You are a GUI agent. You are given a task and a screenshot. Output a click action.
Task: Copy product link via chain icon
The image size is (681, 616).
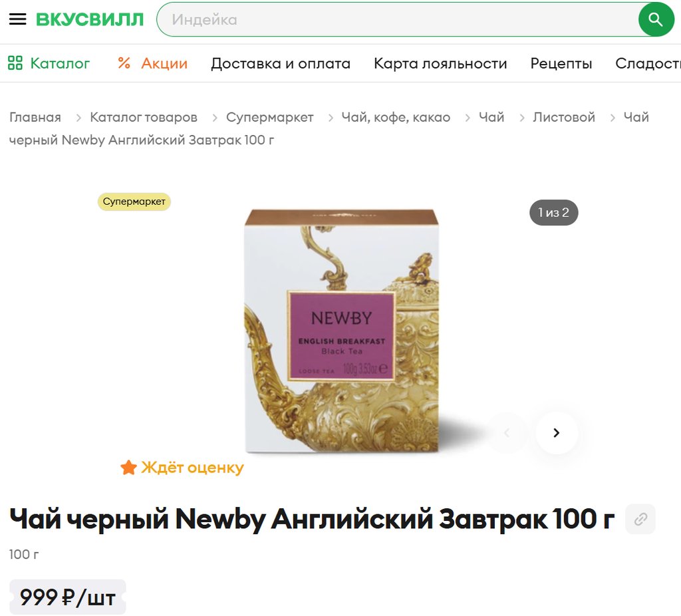[640, 519]
